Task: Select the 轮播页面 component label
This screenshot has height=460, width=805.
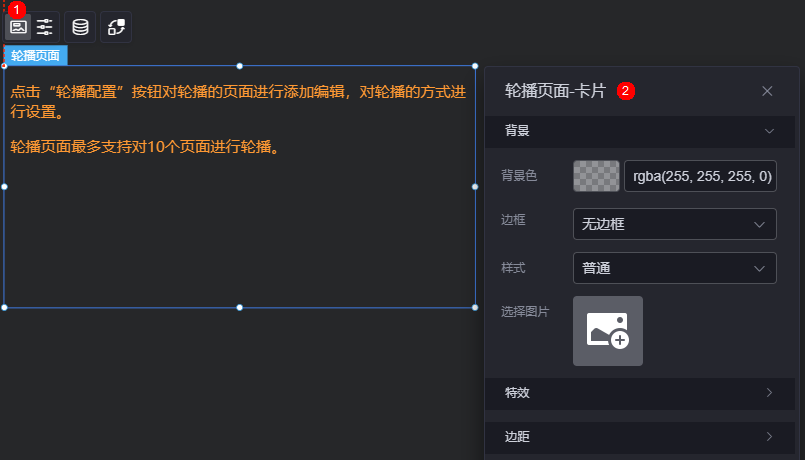Action: (x=35, y=55)
